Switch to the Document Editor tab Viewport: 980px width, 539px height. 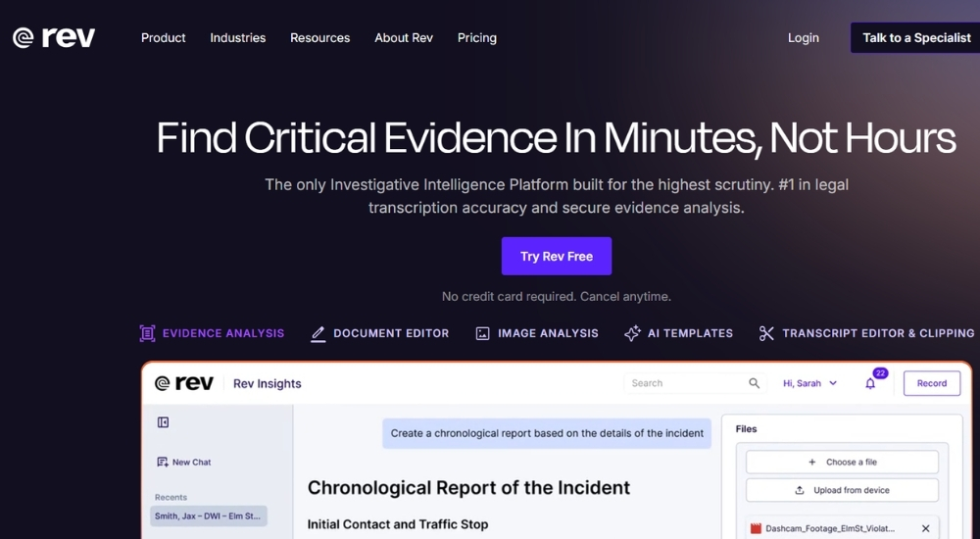(x=380, y=333)
